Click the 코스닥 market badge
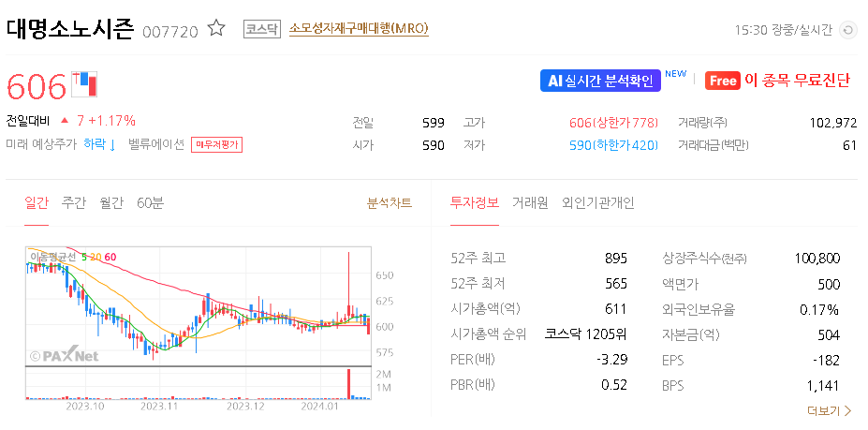This screenshot has width=868, height=430. tap(262, 29)
